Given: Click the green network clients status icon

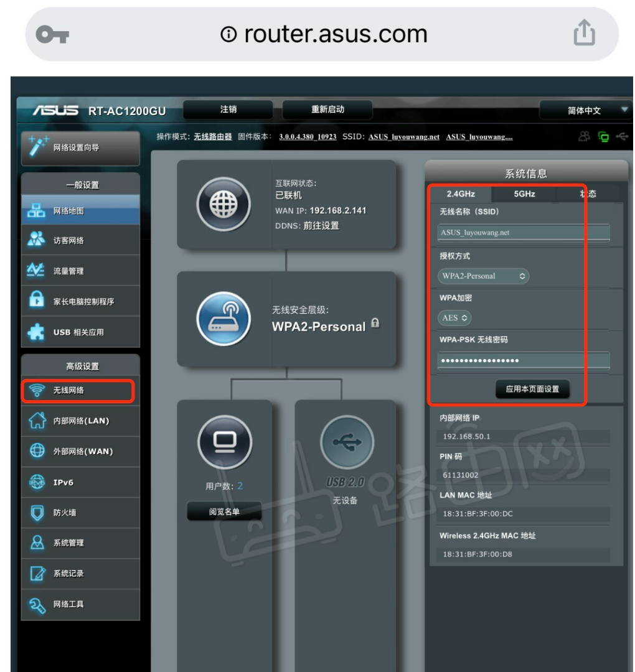Looking at the screenshot, I should 603,137.
